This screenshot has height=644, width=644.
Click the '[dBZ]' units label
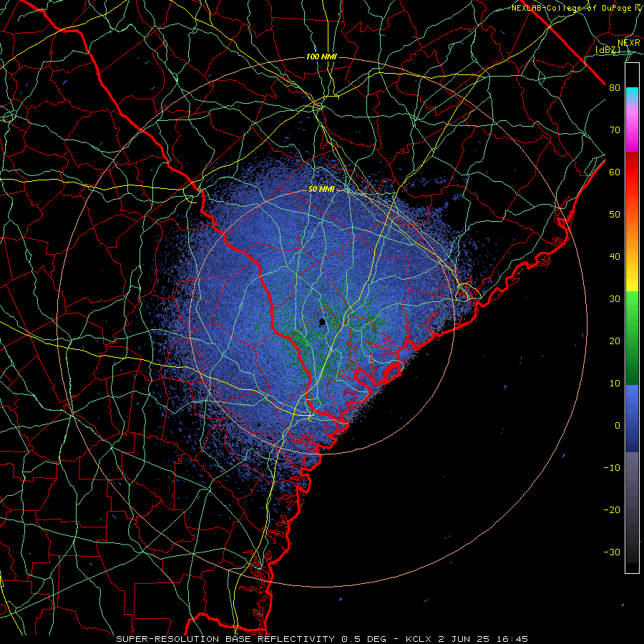click(x=608, y=49)
